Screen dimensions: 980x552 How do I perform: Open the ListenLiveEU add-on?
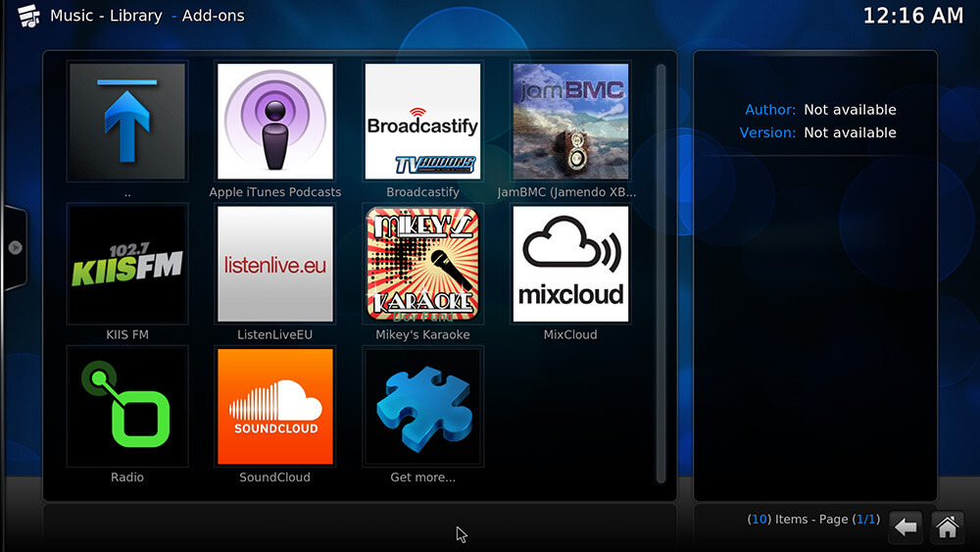point(274,264)
